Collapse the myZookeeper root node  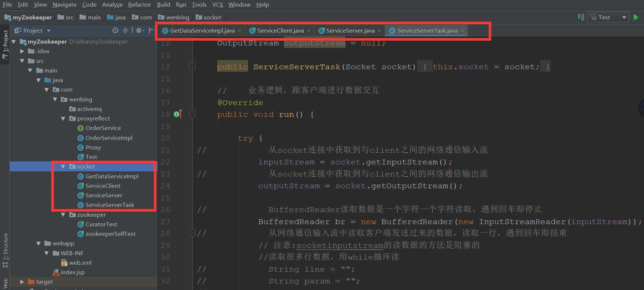14,42
